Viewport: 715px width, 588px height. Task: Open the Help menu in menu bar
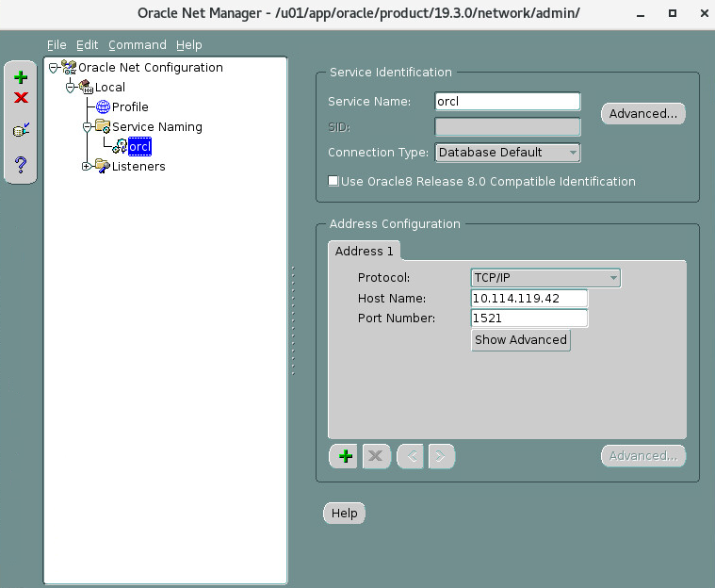tap(188, 44)
